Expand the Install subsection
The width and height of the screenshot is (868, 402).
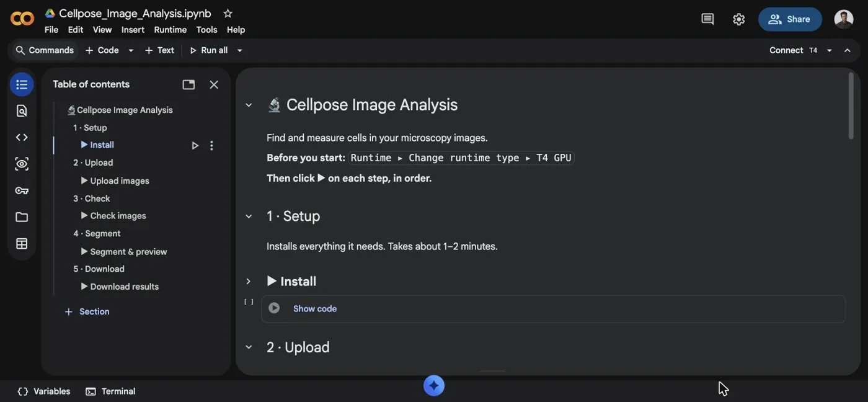pyautogui.click(x=249, y=282)
